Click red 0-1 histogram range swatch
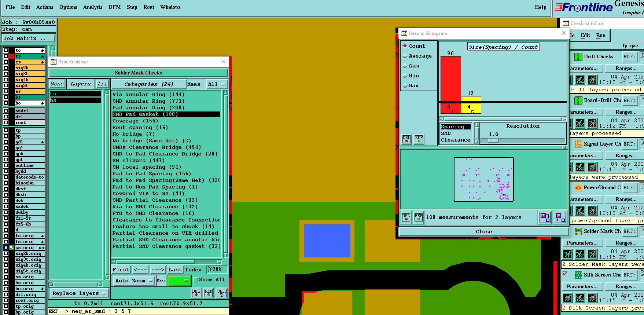 point(450,109)
